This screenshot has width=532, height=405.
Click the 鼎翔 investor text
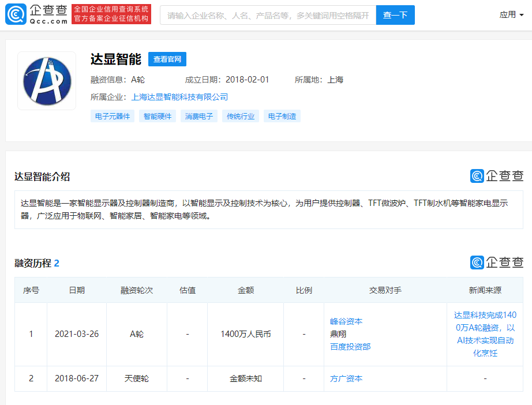pos(338,334)
